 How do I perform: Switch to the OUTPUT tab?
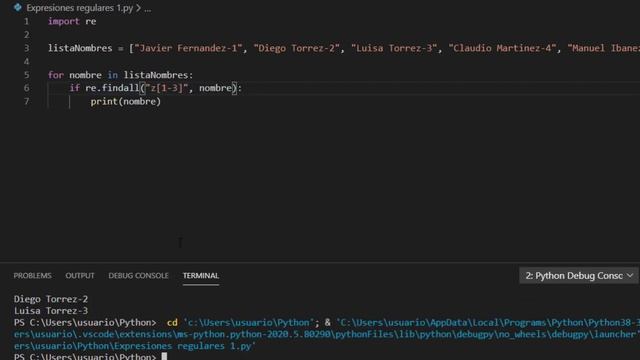tap(80, 276)
